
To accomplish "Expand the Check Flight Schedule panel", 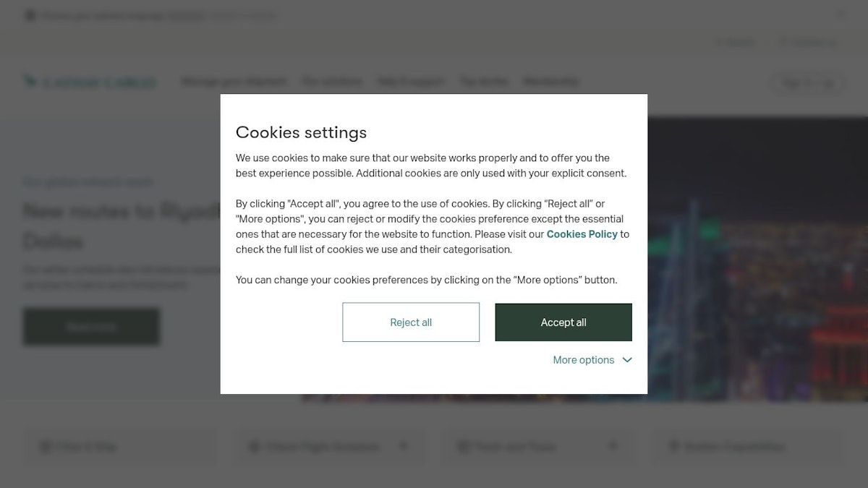I will 404,446.
